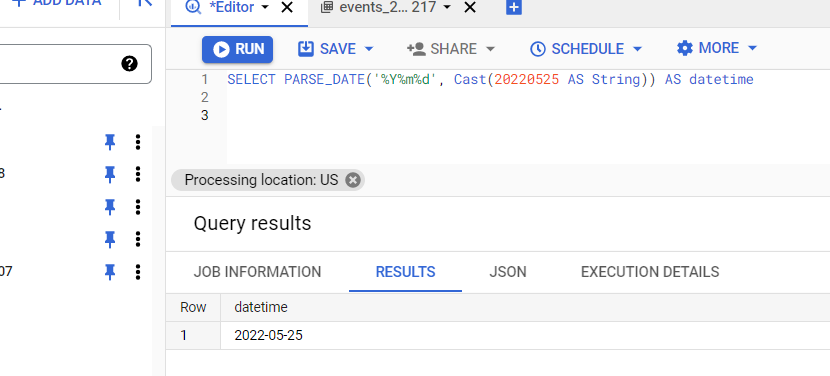Open the first explorer row's three-dot menu

pos(138,142)
